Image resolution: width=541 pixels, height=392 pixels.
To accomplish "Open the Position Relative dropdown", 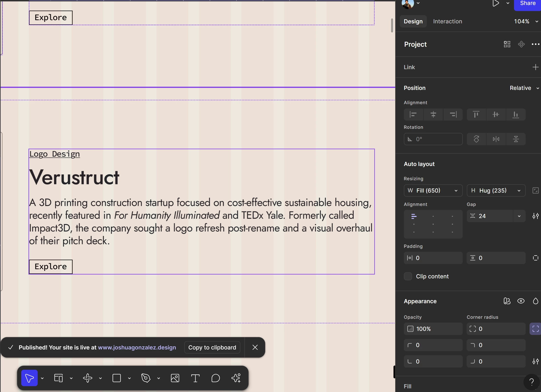I will pos(524,88).
